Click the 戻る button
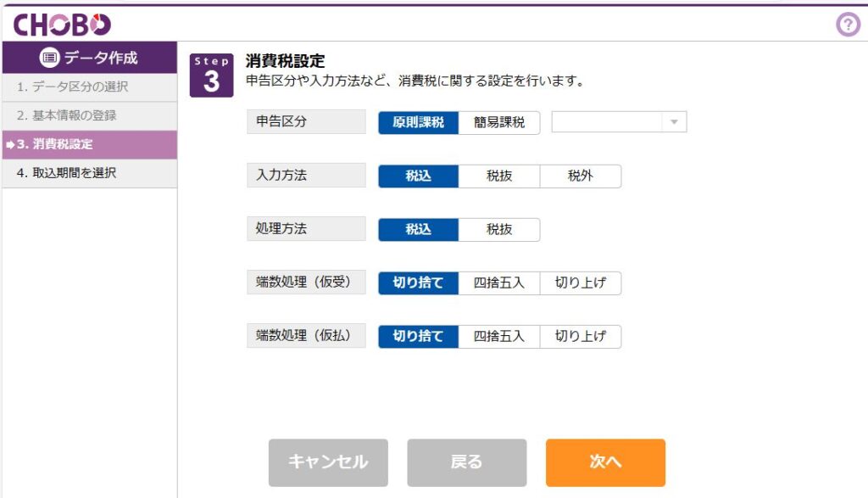Image resolution: width=868 pixels, height=498 pixels. click(467, 462)
